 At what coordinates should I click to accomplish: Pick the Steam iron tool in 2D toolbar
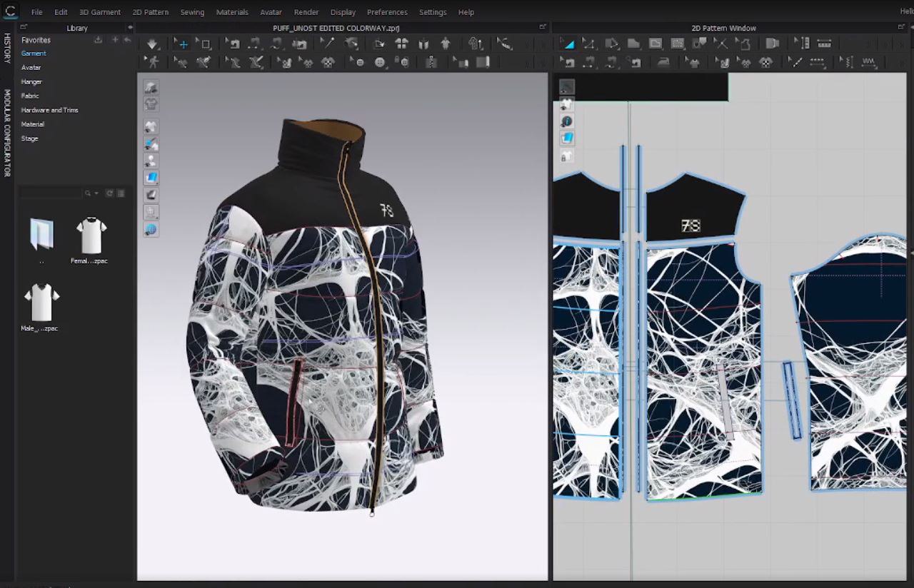(663, 62)
